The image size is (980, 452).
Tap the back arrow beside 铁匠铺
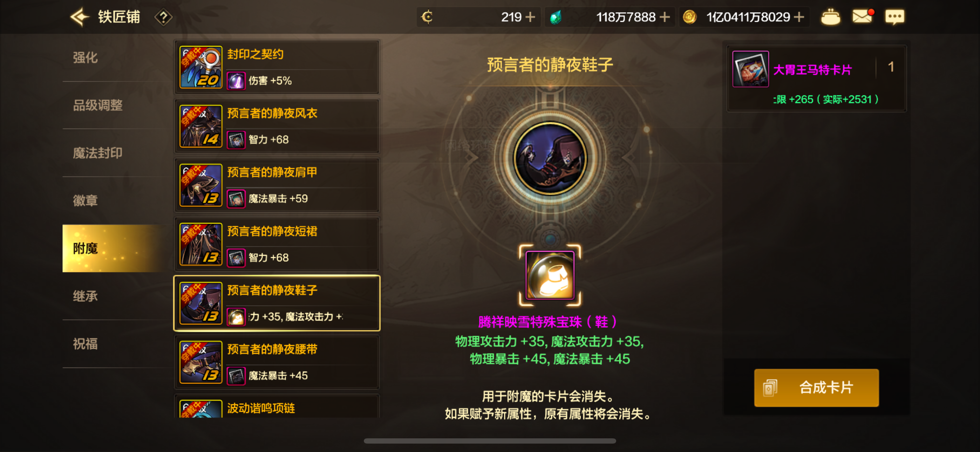click(x=79, y=17)
